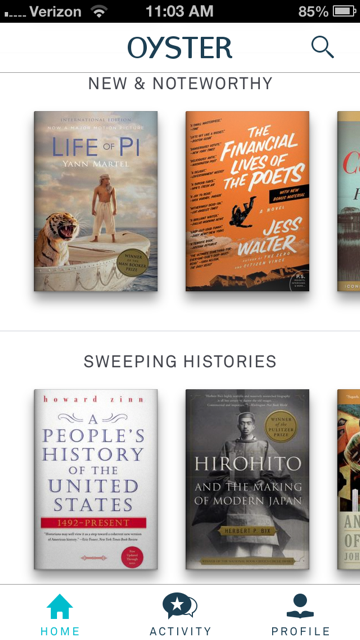The width and height of the screenshot is (360, 640).
Task: Open The Financial Lives of the Poets cover
Action: point(247,201)
